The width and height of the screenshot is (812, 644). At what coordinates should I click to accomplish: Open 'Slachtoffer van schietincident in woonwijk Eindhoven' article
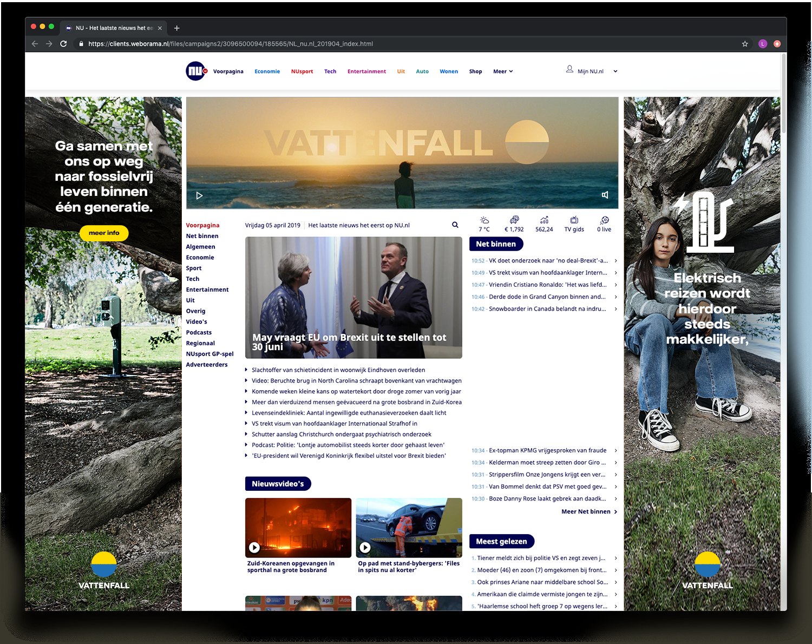338,370
